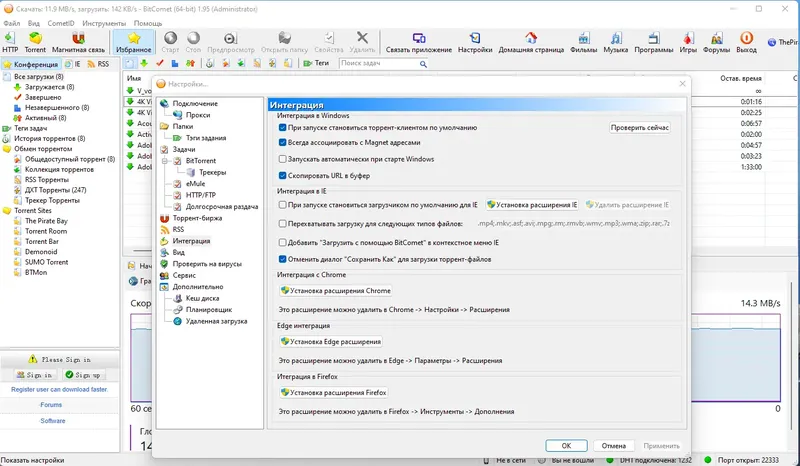Toggle the Избранное star button
The image size is (800, 466).
(x=133, y=42)
